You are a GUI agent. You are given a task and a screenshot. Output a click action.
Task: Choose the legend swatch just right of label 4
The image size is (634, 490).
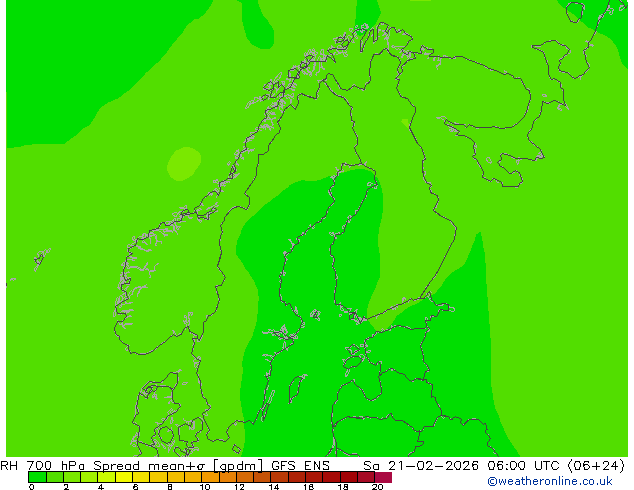[106, 477]
